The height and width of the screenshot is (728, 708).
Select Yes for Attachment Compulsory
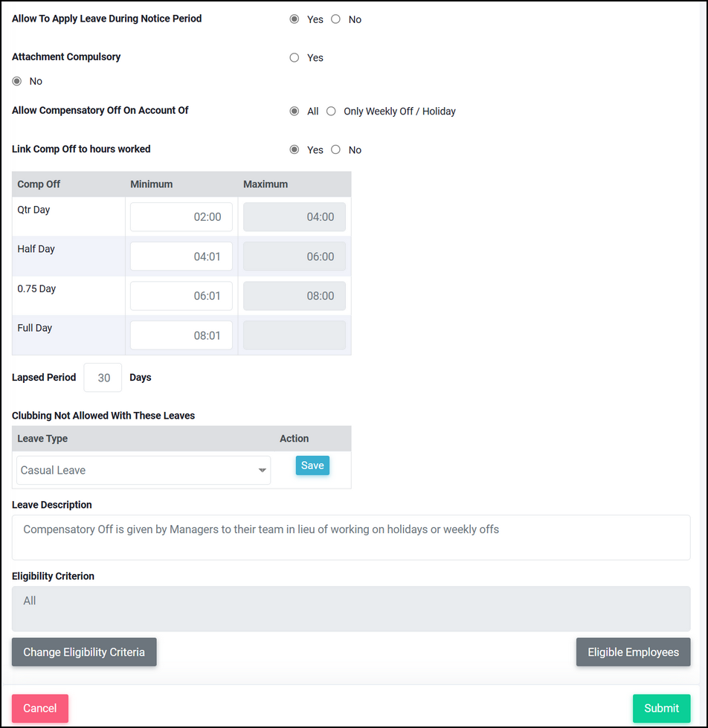pos(295,57)
